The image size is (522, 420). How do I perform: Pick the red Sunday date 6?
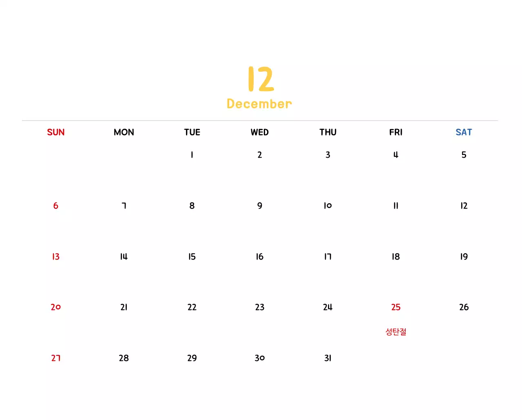point(56,206)
